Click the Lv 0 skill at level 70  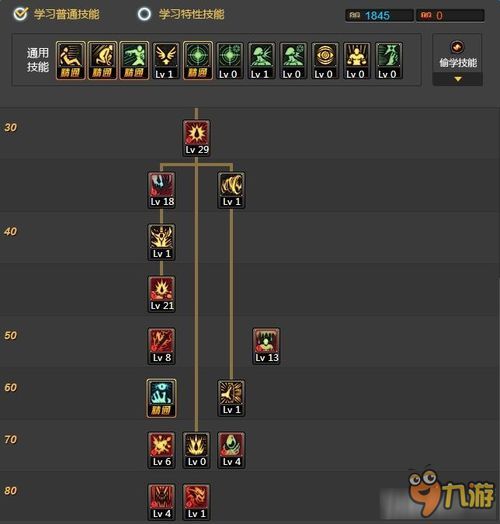pyautogui.click(x=197, y=450)
